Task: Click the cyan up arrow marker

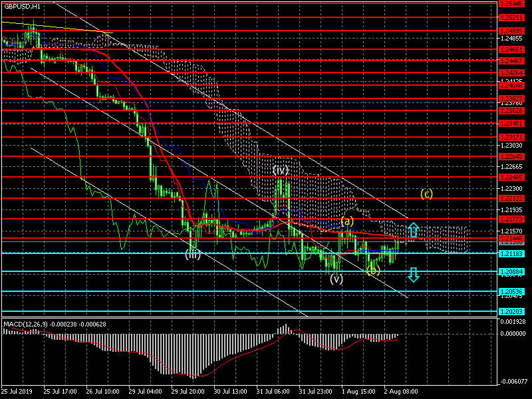Action: (413, 230)
